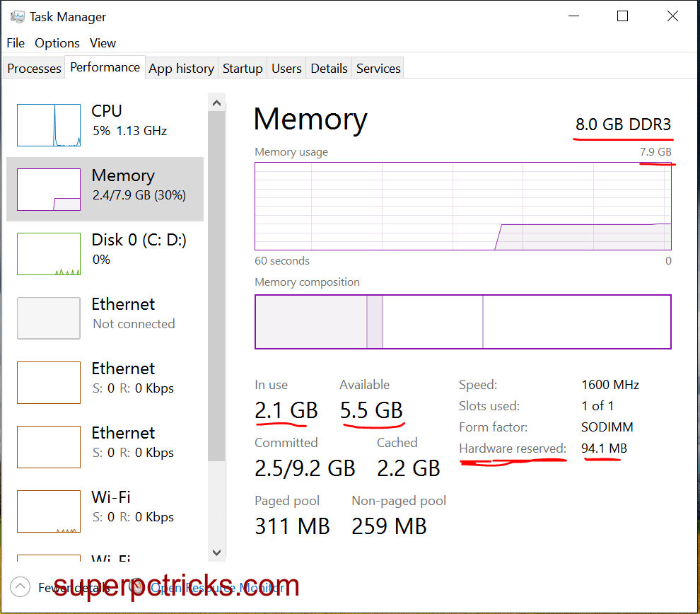The image size is (700, 614).
Task: Click the Memory composition bar
Action: pyautogui.click(x=462, y=321)
